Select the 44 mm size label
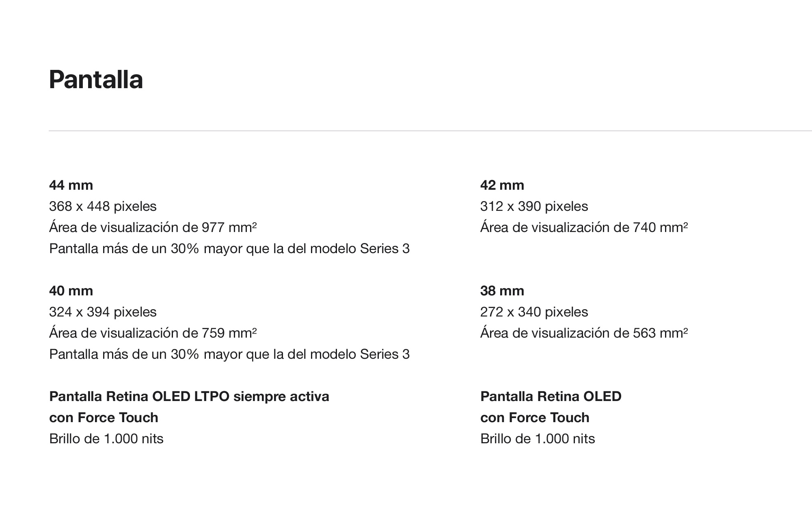This screenshot has width=812, height=516. coord(71,185)
